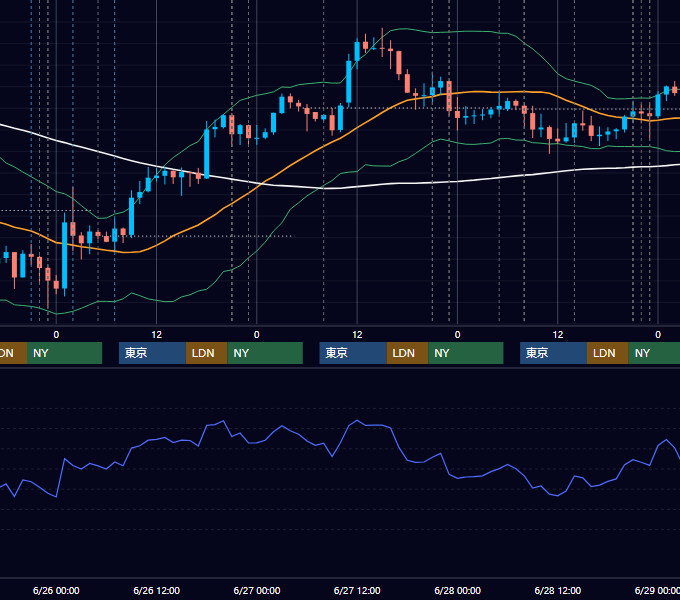Click the 6/26 12:00 date label
680x600 pixels.
157,590
